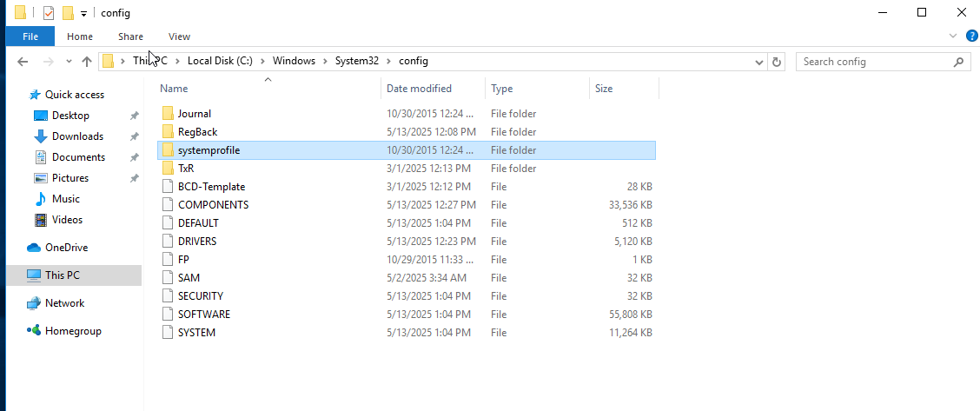Open the File menu
Screen dimensions: 980x411
[x=30, y=36]
